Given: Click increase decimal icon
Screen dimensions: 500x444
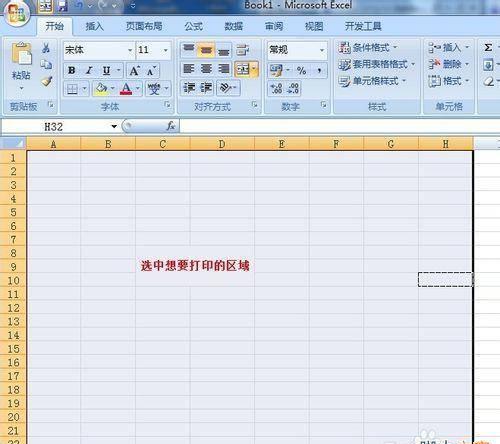Looking at the screenshot, I should [276, 88].
